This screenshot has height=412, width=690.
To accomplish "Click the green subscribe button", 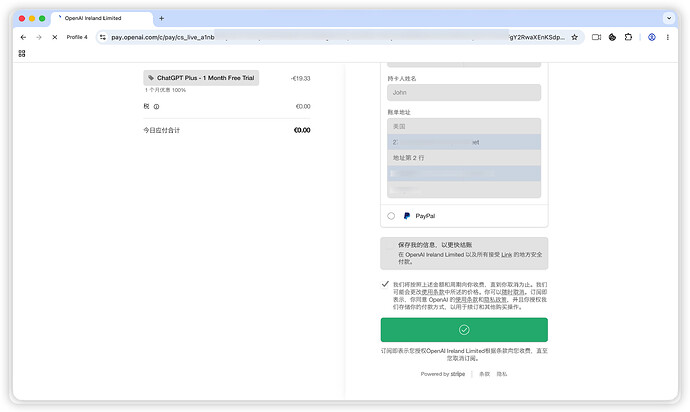I will click(464, 330).
